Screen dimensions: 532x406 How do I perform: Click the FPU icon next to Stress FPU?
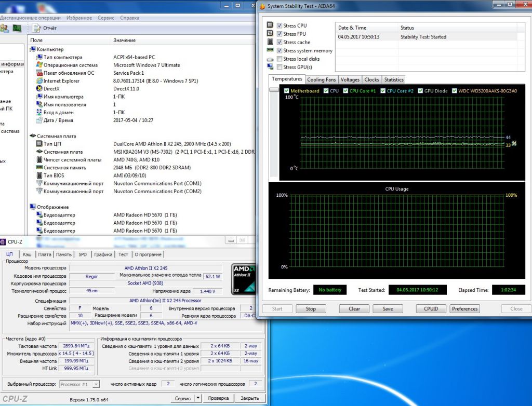(270, 33)
